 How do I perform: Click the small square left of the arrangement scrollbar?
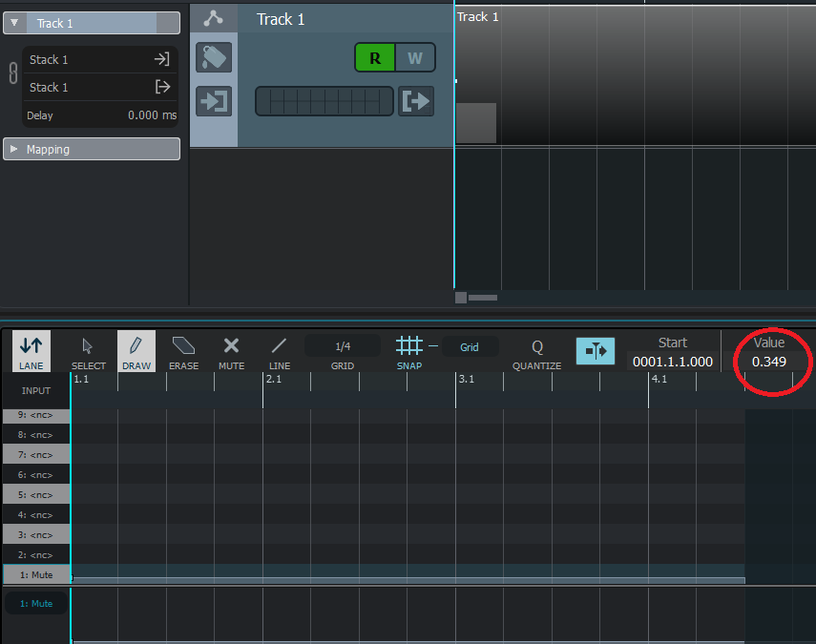coord(461,298)
